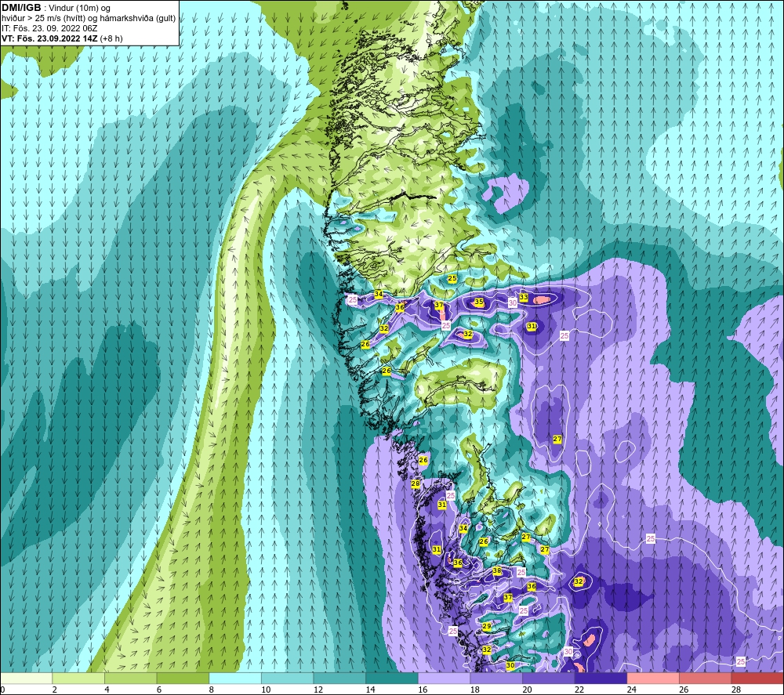Click the yellow 28 gust label
The image size is (784, 695).
click(416, 483)
